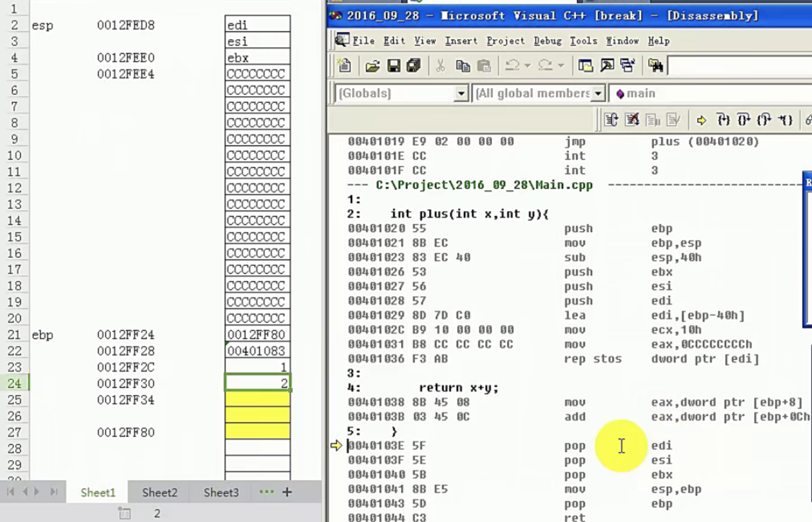Click Show Next Statement yellow arrow icon
The height and width of the screenshot is (522, 812).
701,120
